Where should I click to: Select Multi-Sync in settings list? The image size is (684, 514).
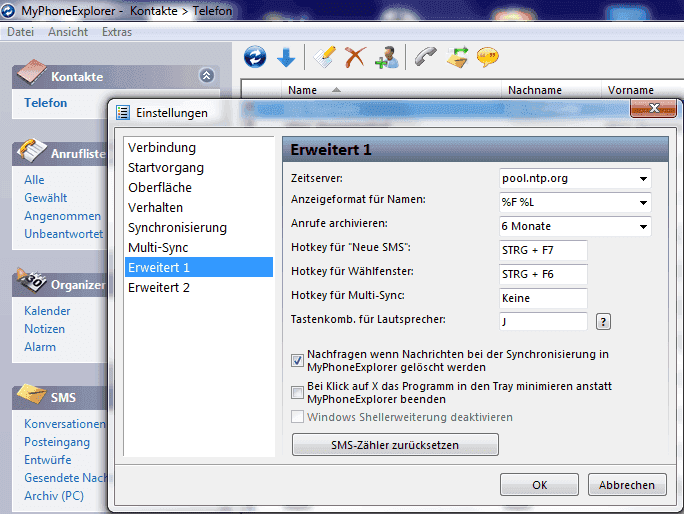[x=199, y=248]
